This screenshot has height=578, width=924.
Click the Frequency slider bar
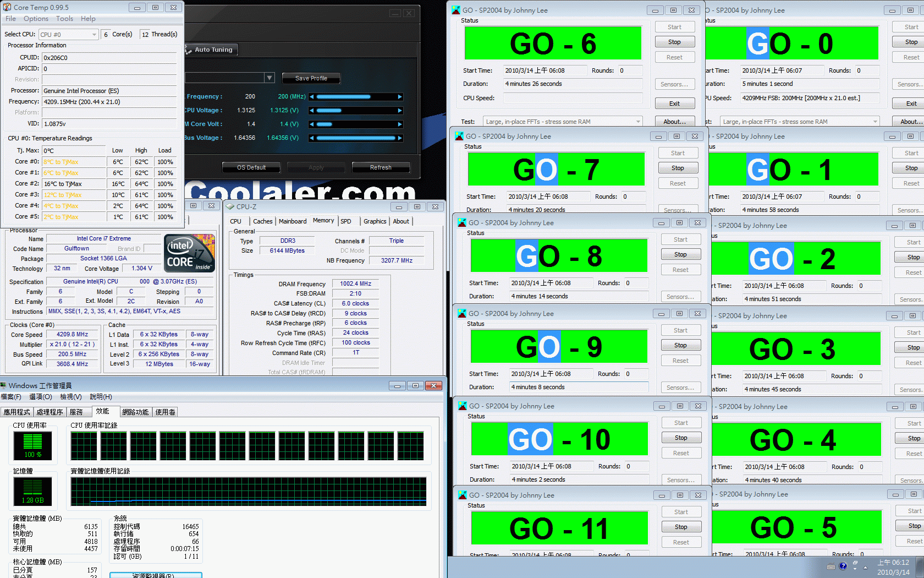click(356, 97)
